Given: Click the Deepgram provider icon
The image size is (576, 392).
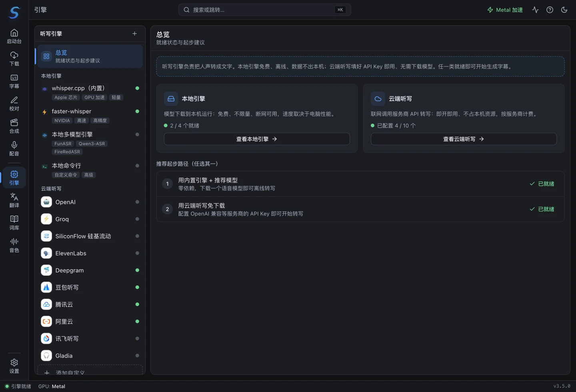Looking at the screenshot, I should (x=46, y=270).
